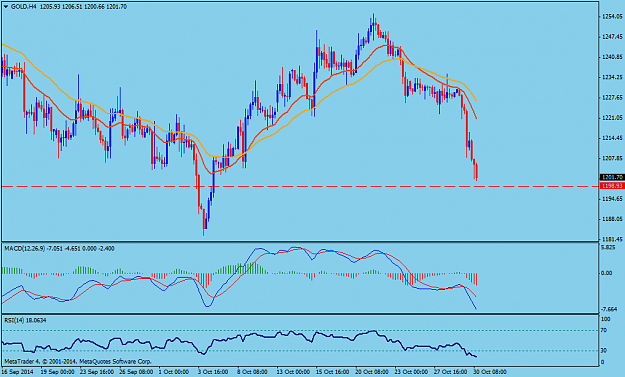Viewport: 625px width, 377px height.
Task: Click the 1 Oct 00:00 time label
Action: click(174, 372)
